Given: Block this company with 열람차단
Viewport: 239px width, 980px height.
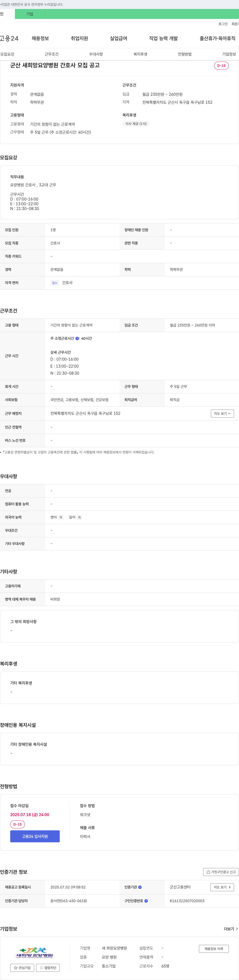Looking at the screenshot, I should pyautogui.click(x=48, y=968).
